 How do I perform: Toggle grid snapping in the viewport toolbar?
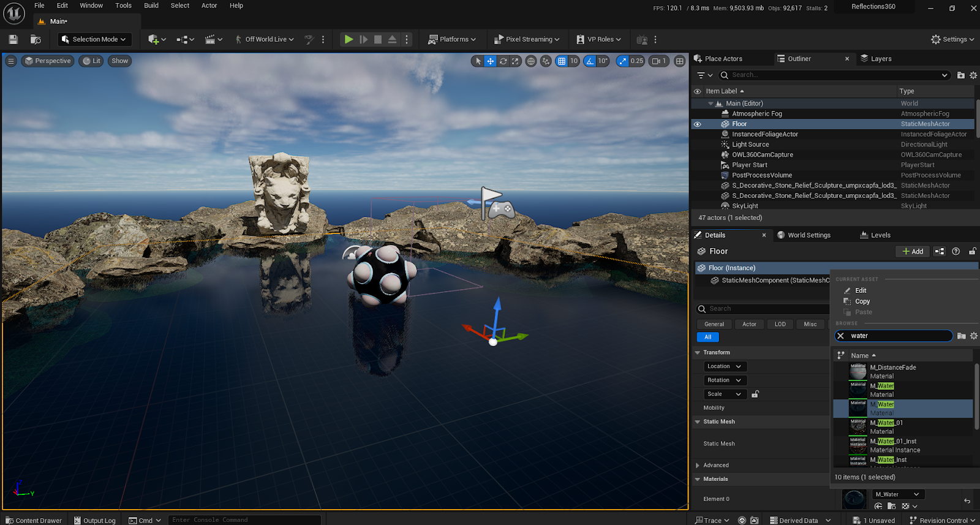[562, 61]
